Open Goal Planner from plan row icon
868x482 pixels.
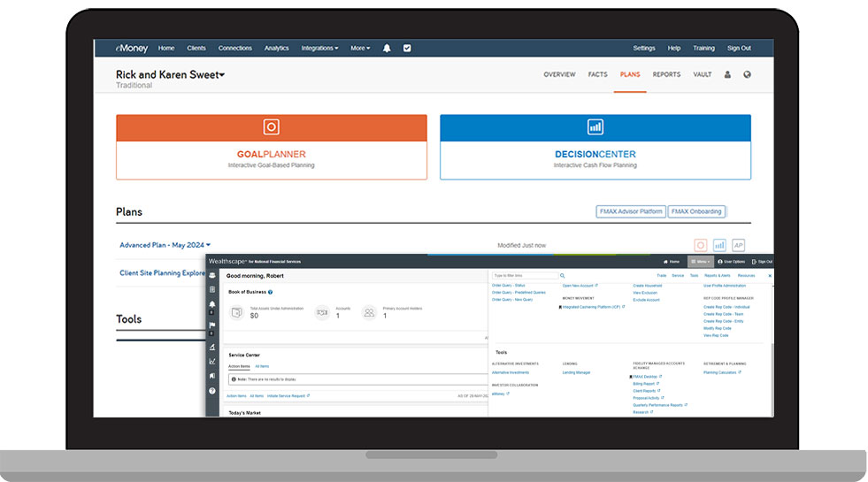tap(700, 245)
